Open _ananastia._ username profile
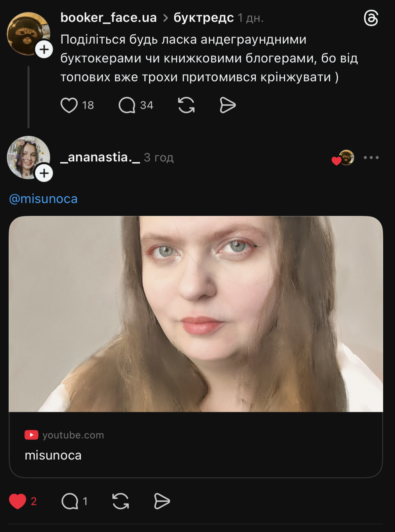395x532 pixels. 100,157
